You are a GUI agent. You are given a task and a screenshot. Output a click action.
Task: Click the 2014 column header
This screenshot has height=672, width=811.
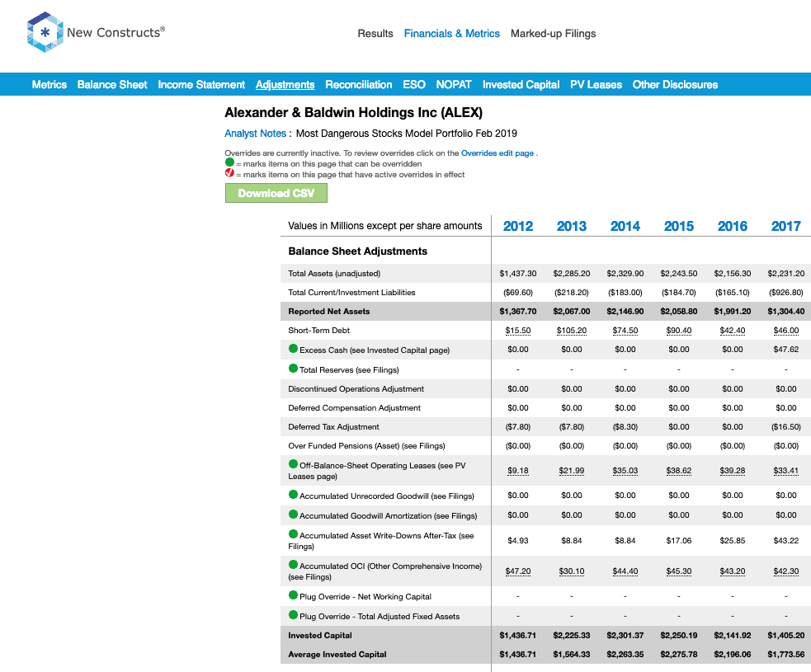pos(625,226)
